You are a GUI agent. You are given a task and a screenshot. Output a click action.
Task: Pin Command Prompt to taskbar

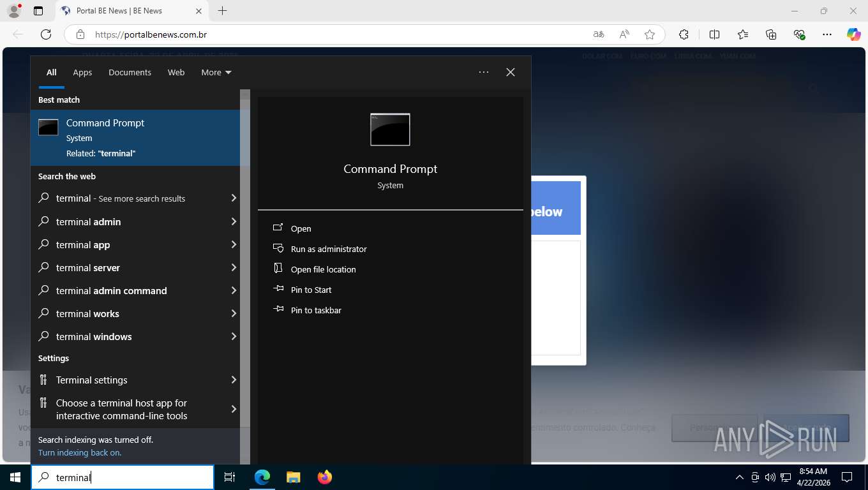click(x=316, y=310)
